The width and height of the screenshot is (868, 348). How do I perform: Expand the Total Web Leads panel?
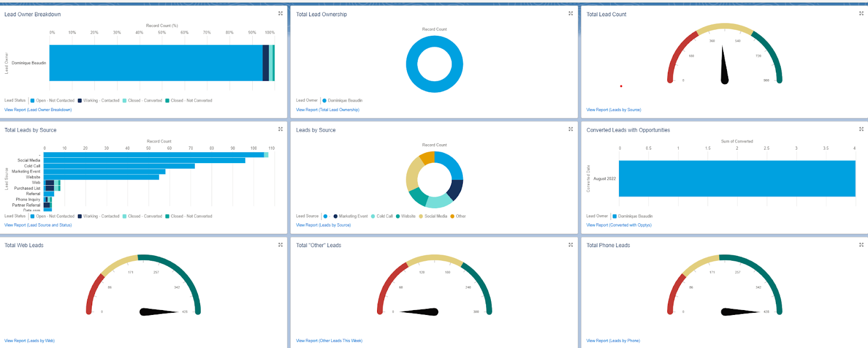tap(280, 244)
